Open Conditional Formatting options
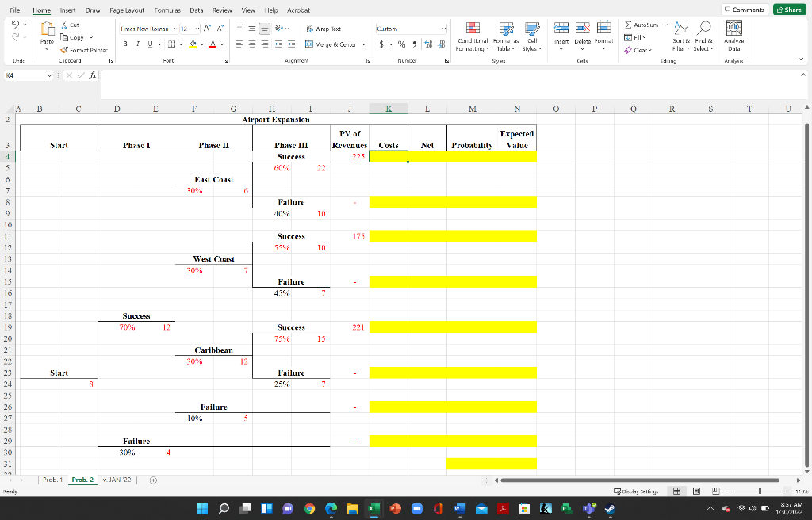Screen dimensions: 812x520 click(472, 37)
